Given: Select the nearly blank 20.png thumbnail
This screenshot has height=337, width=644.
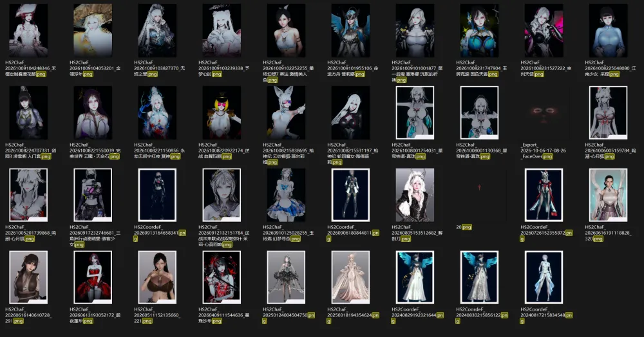Looking at the screenshot, I should (479, 195).
